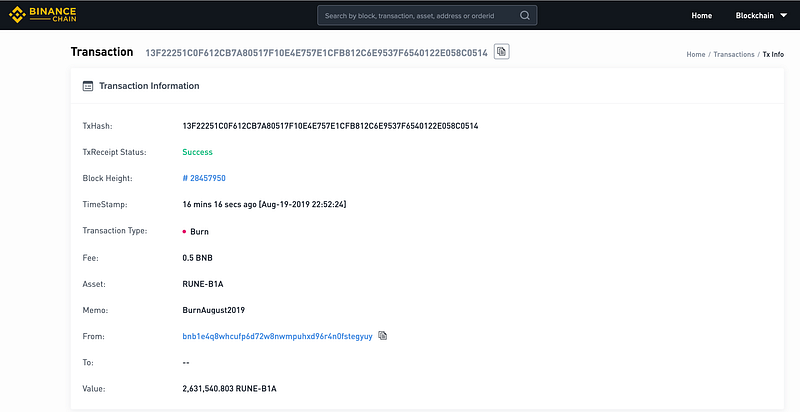Open Transactions in the breadcrumb
Viewport: 800px width, 412px height.
click(734, 54)
